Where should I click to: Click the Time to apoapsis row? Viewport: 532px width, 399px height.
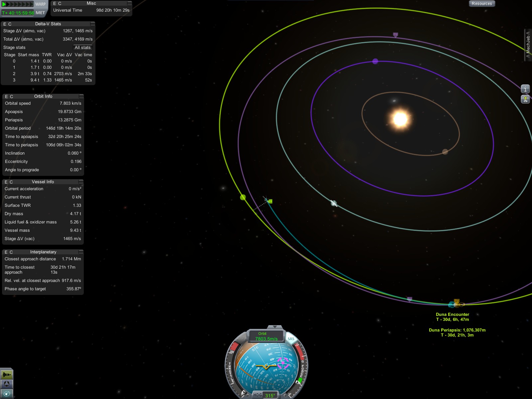click(x=43, y=137)
